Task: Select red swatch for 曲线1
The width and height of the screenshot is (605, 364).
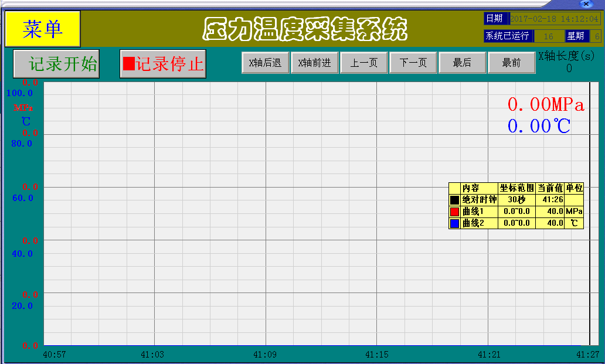Action: click(x=454, y=212)
